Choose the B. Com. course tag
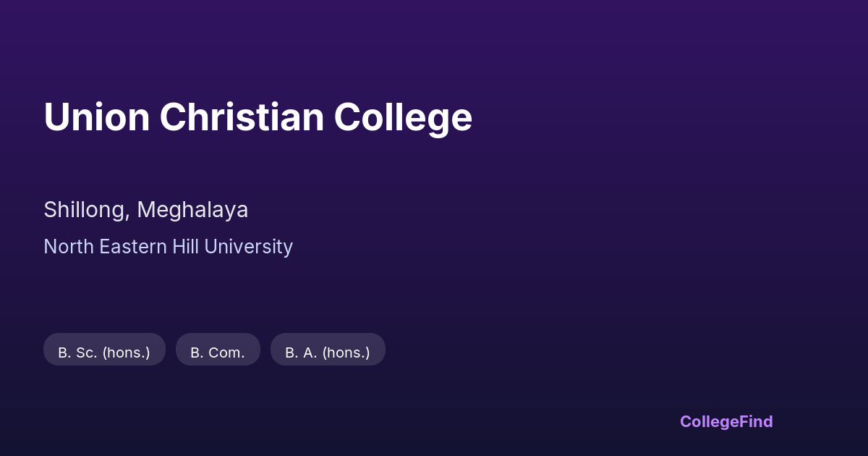 (x=218, y=352)
